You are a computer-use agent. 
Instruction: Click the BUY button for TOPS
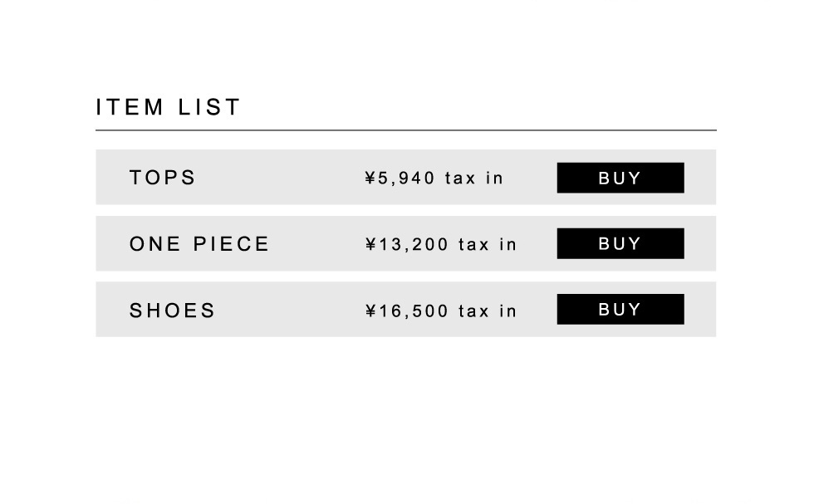[x=620, y=178]
